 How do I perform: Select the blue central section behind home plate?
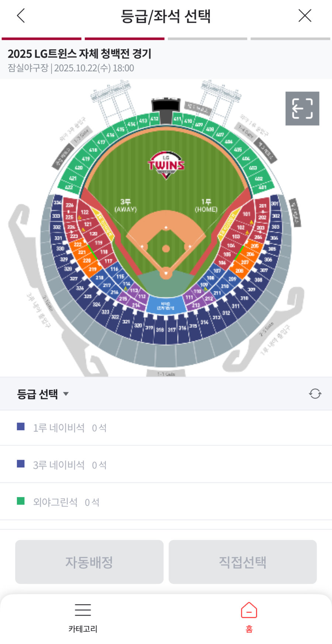coord(166,305)
